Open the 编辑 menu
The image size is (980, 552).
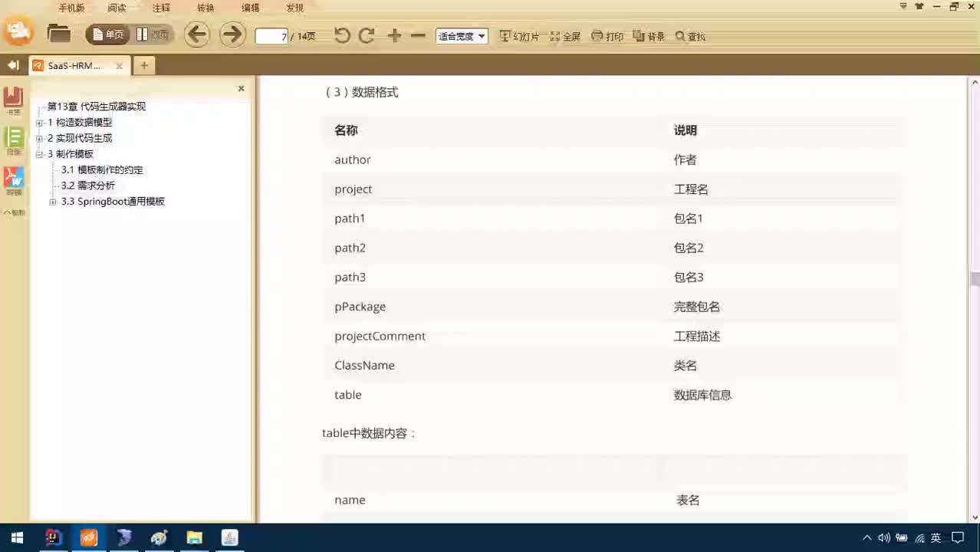point(250,8)
